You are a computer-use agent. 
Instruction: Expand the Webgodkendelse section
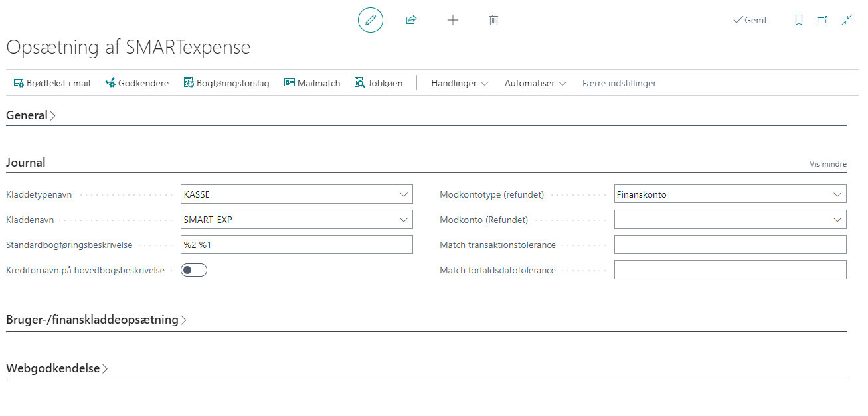click(56, 368)
